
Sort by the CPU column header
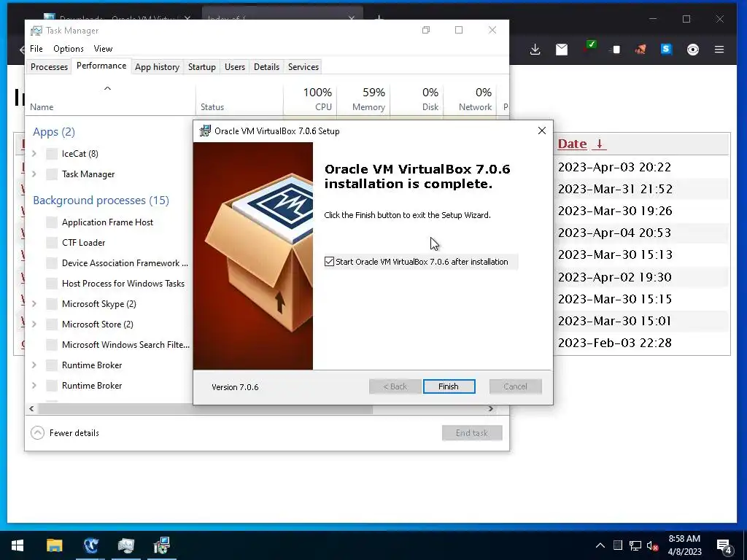click(310, 99)
